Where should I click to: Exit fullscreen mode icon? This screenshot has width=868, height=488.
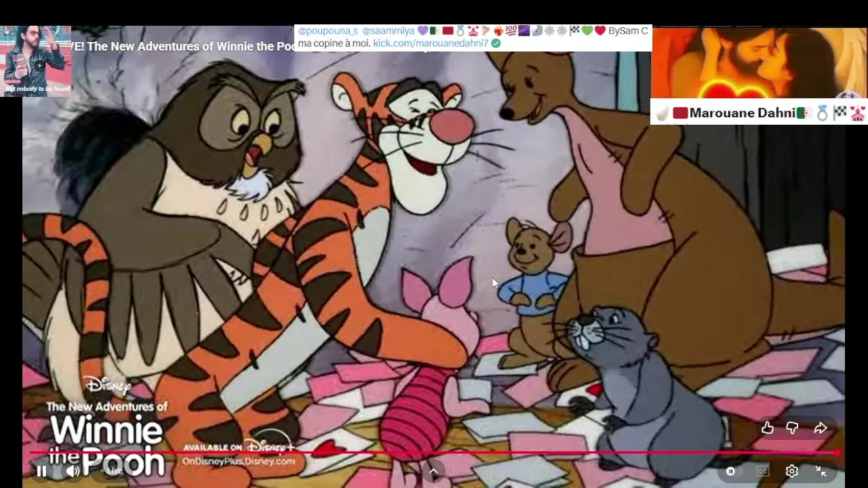tap(821, 471)
